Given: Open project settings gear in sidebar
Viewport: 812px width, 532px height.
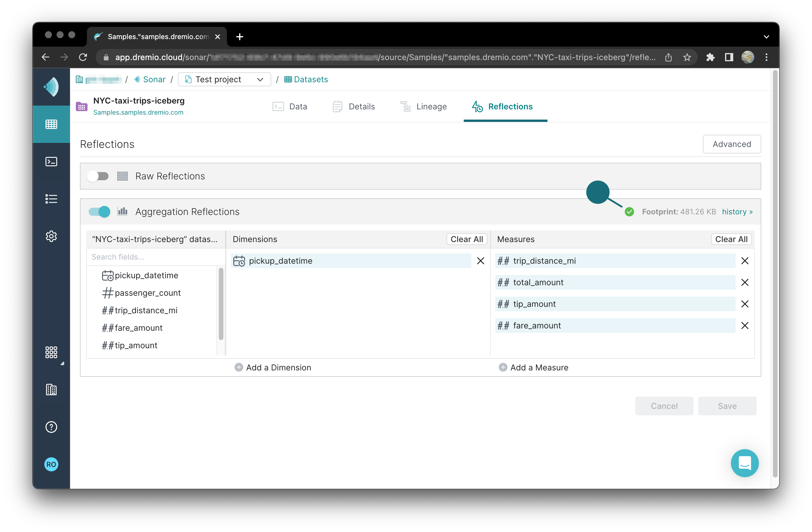Looking at the screenshot, I should [51, 236].
